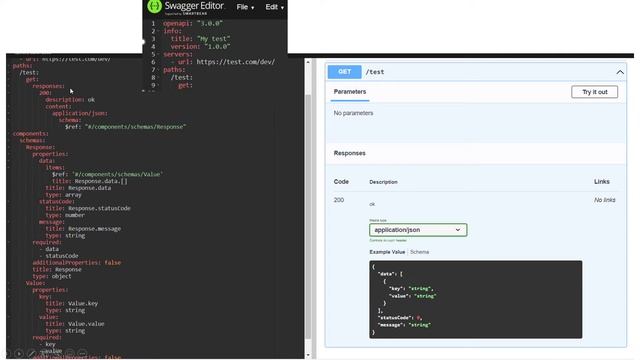This screenshot has height=360, width=640.
Task: Click the 'No parameters' text
Action: tap(353, 113)
